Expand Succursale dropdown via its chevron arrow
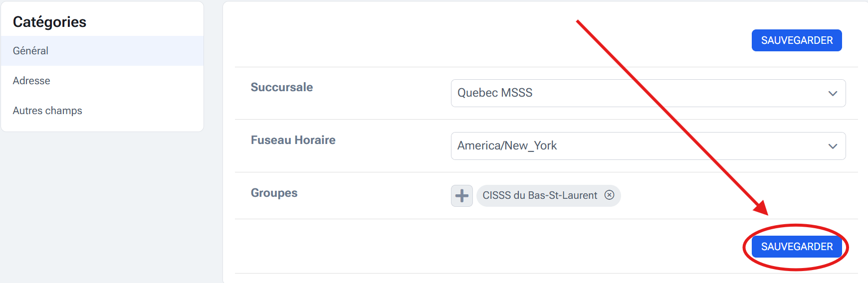This screenshot has height=283, width=868. coord(833,94)
